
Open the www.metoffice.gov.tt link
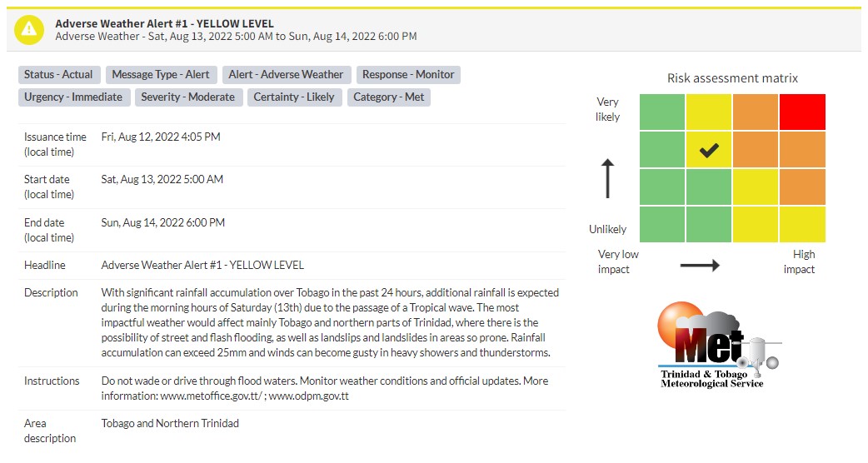212,396
